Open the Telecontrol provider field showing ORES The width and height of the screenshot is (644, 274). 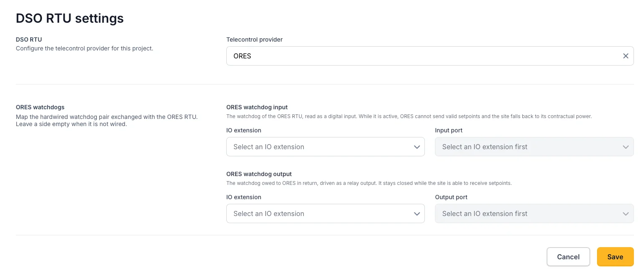pos(430,56)
